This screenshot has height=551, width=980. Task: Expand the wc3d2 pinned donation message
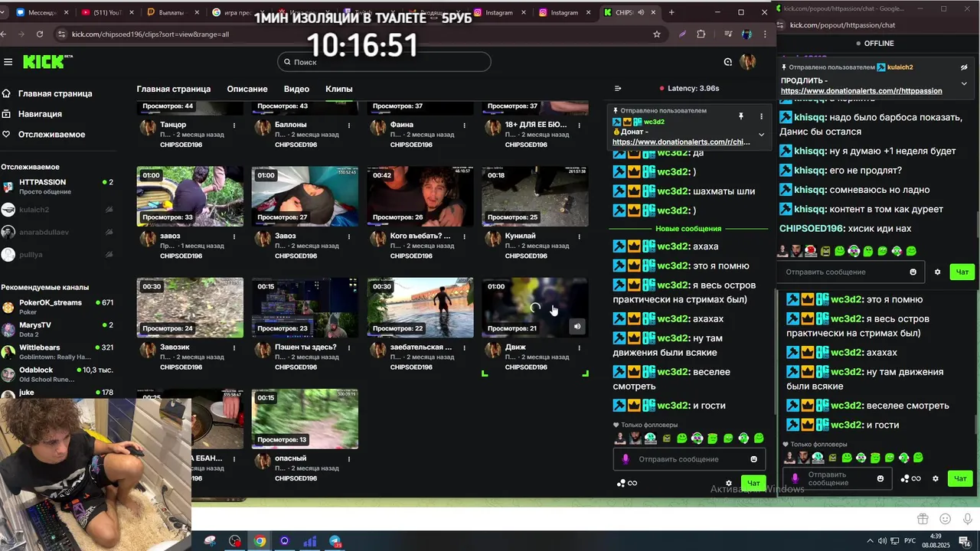pyautogui.click(x=761, y=135)
